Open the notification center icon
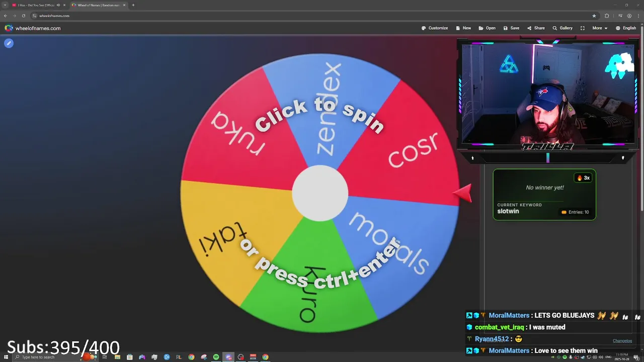Image resolution: width=644 pixels, height=362 pixels. pos(636,357)
